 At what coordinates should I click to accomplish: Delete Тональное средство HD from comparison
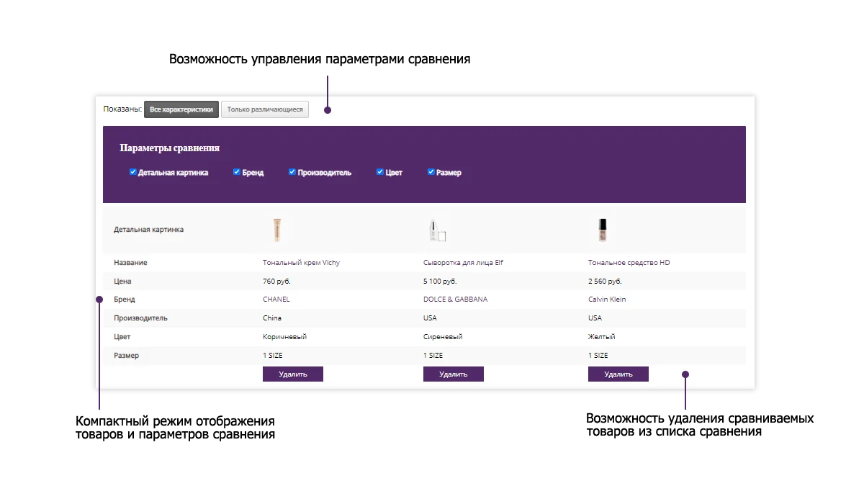(618, 374)
